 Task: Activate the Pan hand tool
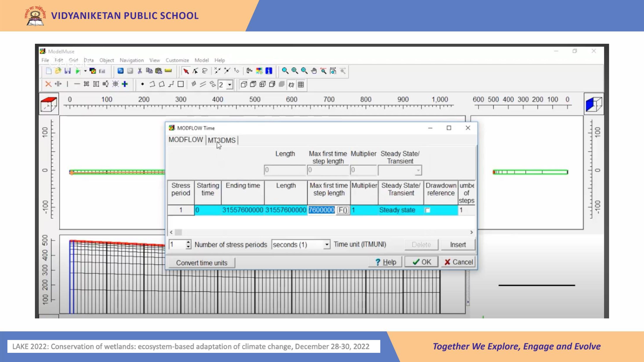(314, 71)
